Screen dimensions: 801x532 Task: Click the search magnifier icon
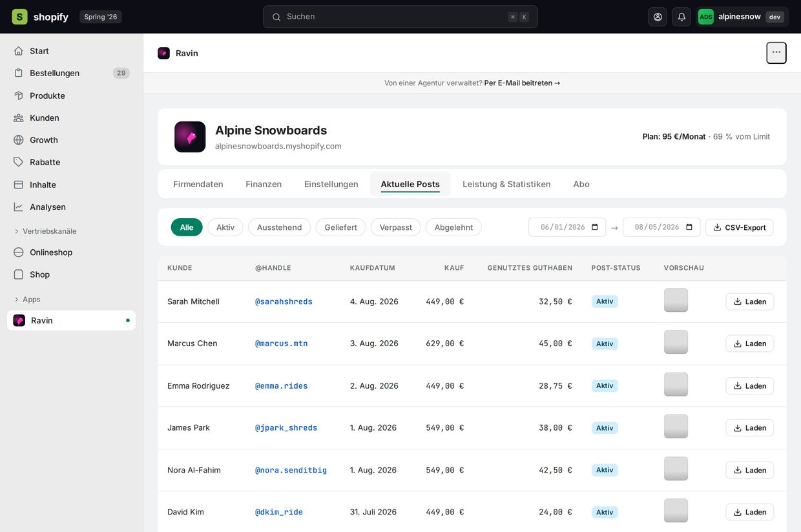(276, 17)
